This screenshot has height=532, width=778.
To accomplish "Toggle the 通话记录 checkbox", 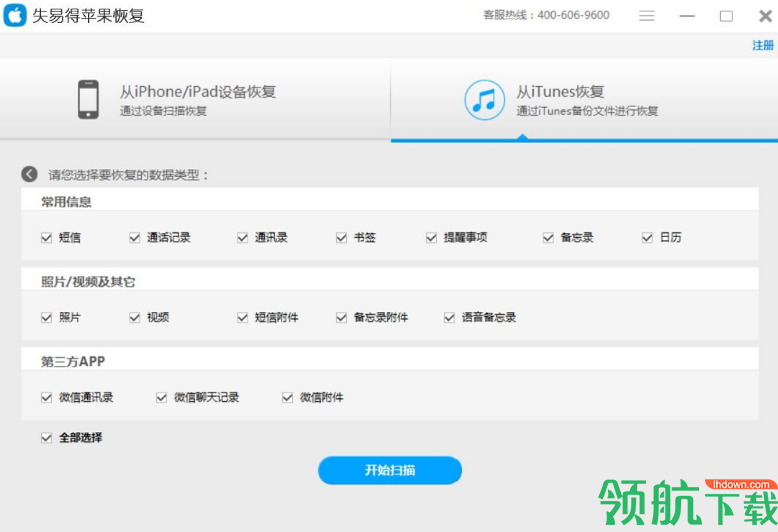I will [134, 238].
